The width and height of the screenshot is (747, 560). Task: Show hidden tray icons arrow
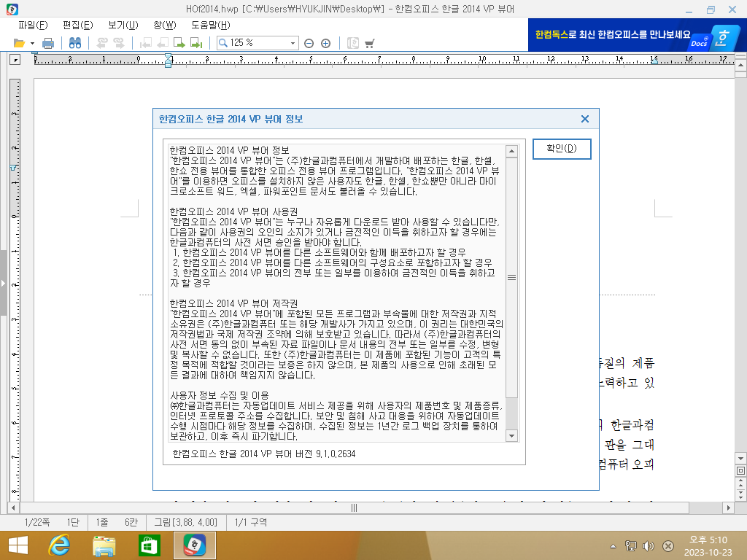coord(613,546)
